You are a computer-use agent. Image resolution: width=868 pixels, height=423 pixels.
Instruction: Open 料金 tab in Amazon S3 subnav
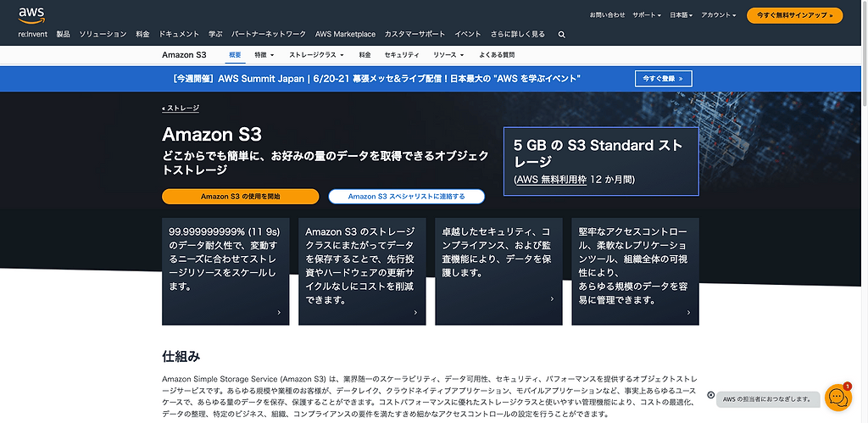click(x=364, y=55)
